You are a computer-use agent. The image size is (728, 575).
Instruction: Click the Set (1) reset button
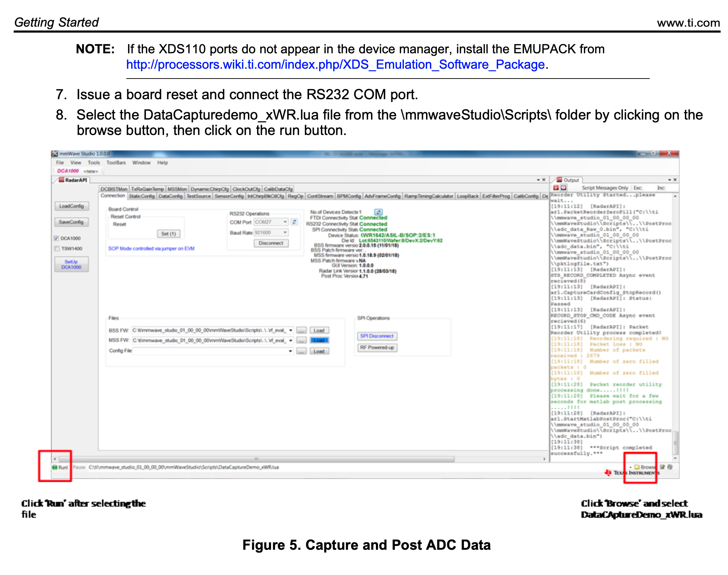point(169,234)
